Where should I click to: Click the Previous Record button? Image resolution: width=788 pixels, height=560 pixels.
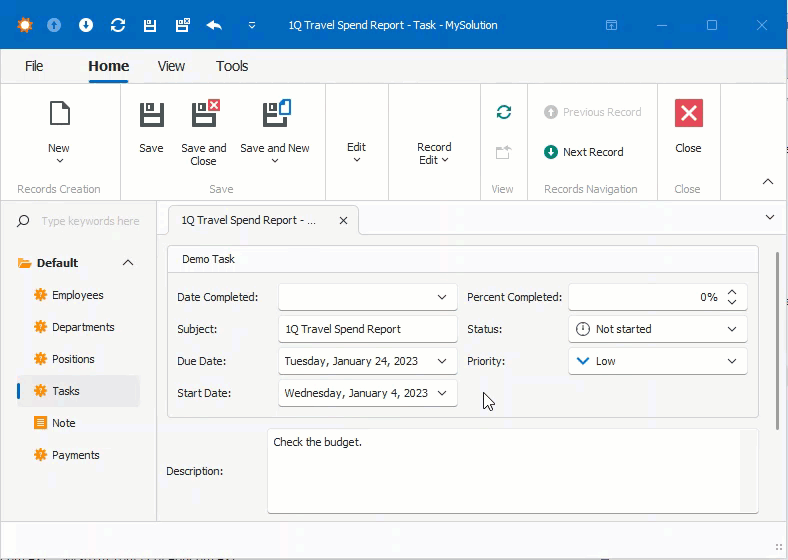pyautogui.click(x=592, y=112)
